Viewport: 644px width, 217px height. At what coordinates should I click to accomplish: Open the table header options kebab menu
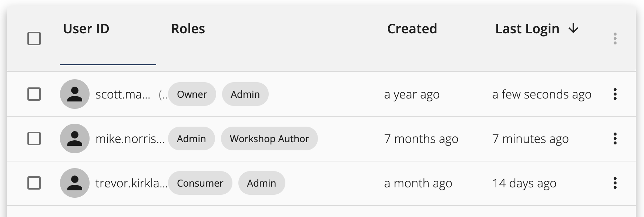[x=615, y=39]
